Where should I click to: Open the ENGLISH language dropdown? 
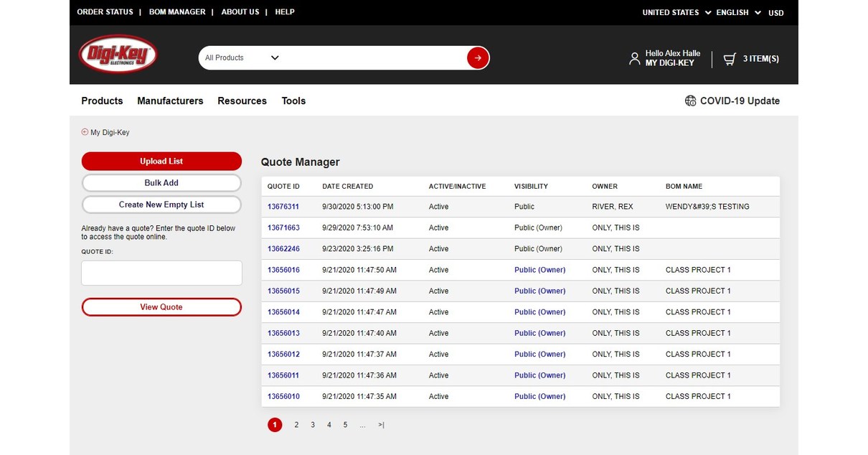coord(732,12)
